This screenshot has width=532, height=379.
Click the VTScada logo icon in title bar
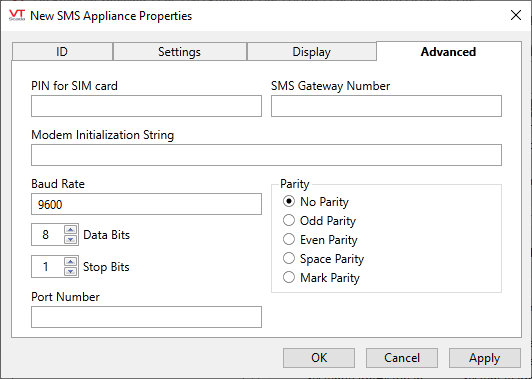click(17, 15)
